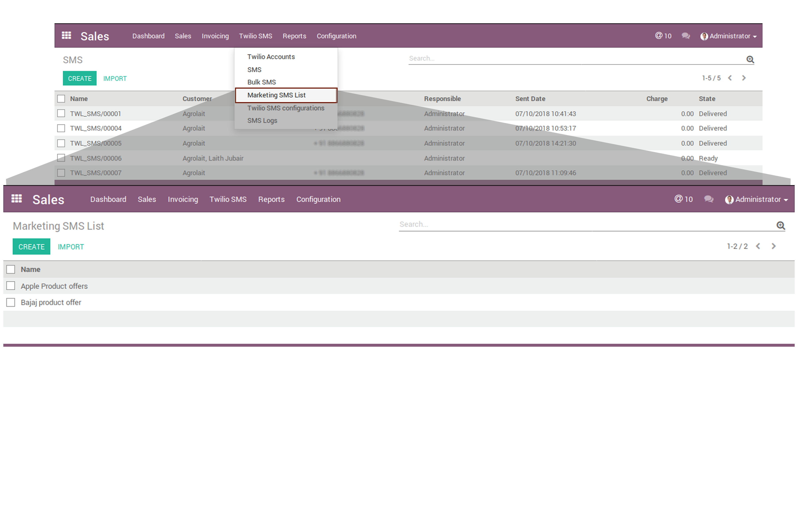This screenshot has width=798, height=532.
Task: Check the TWL_SMS/00001 row checkbox
Action: pyautogui.click(x=61, y=113)
